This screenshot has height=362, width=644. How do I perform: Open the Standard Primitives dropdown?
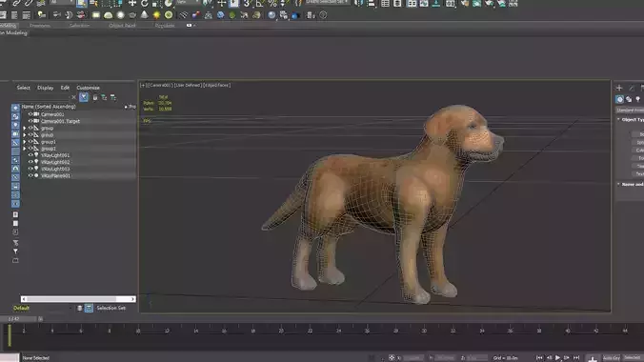pyautogui.click(x=630, y=111)
